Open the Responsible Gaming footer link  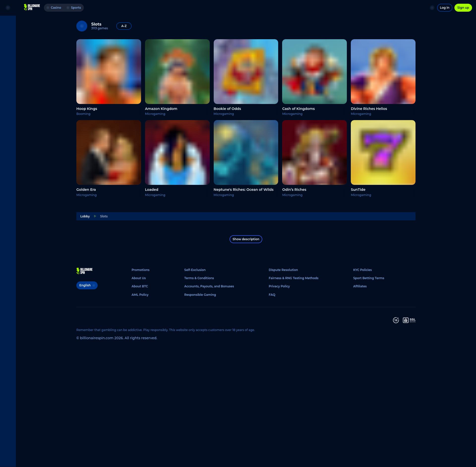click(200, 295)
